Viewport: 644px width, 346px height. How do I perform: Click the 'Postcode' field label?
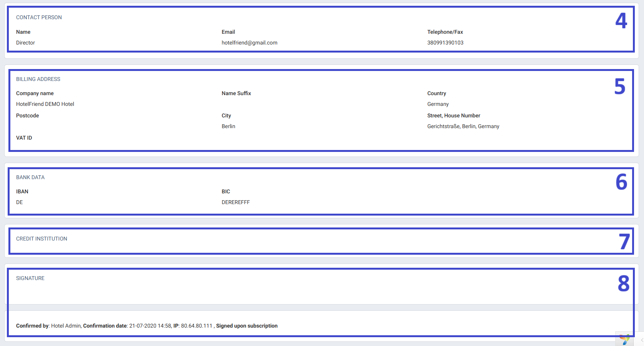pos(28,115)
